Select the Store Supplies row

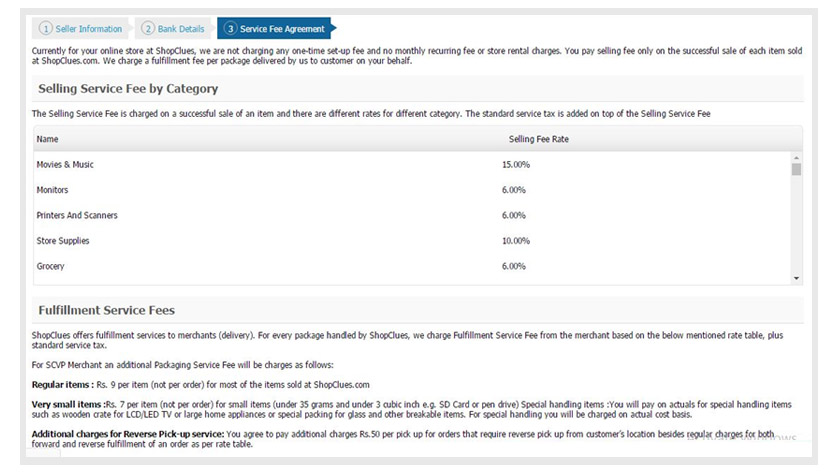412,240
